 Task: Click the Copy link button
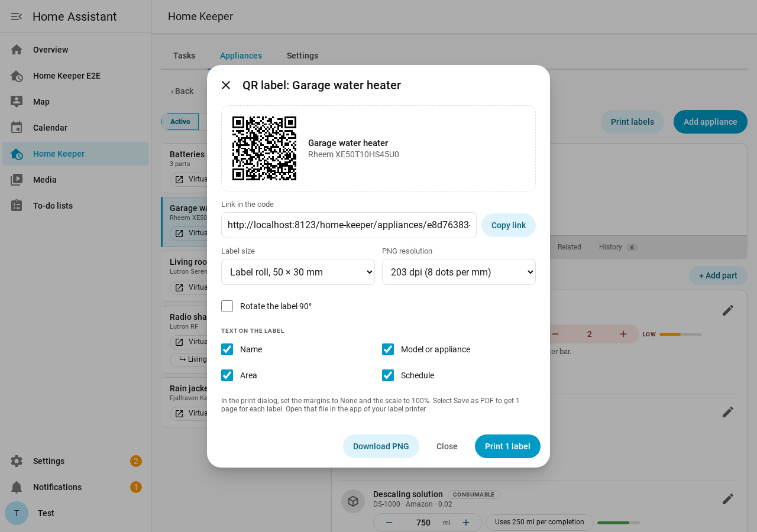[x=509, y=225]
